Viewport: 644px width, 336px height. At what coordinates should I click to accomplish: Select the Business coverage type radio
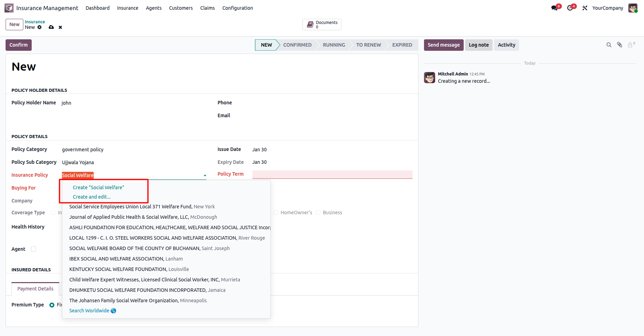point(318,213)
